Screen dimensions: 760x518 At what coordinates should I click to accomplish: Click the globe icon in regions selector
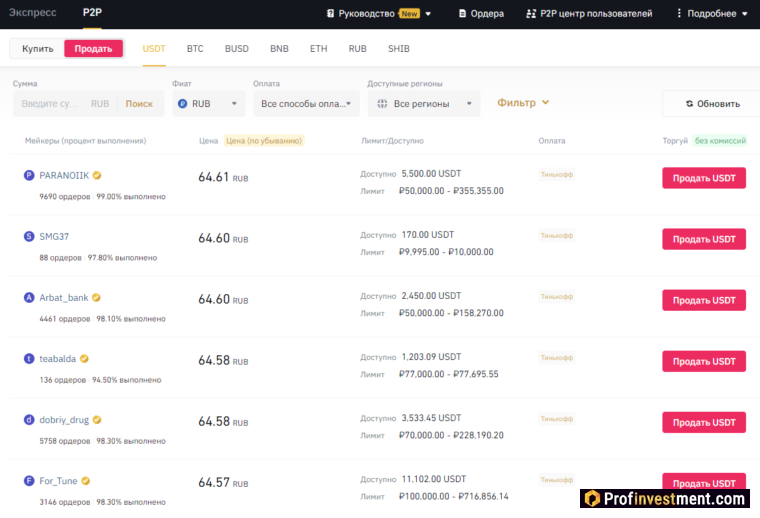tap(382, 104)
